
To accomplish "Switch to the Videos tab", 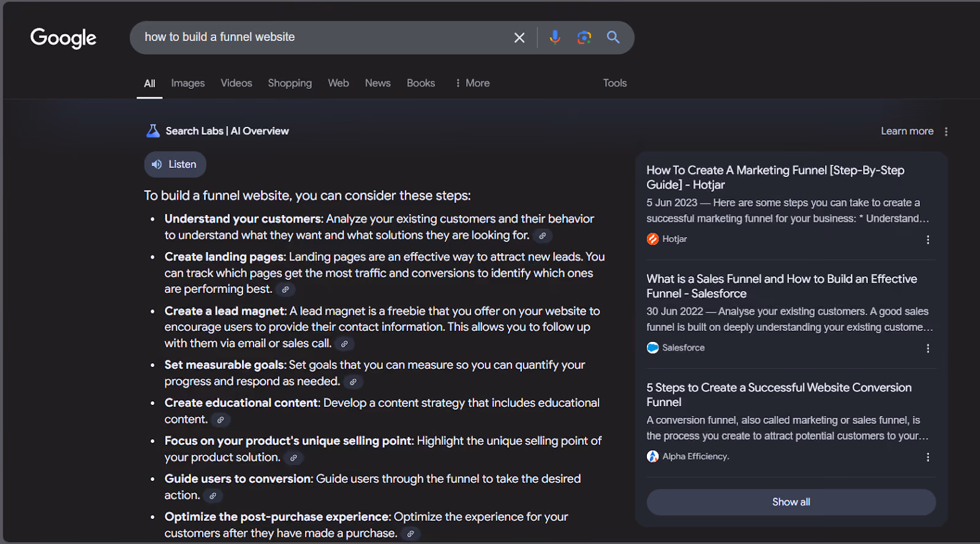I will click(236, 83).
